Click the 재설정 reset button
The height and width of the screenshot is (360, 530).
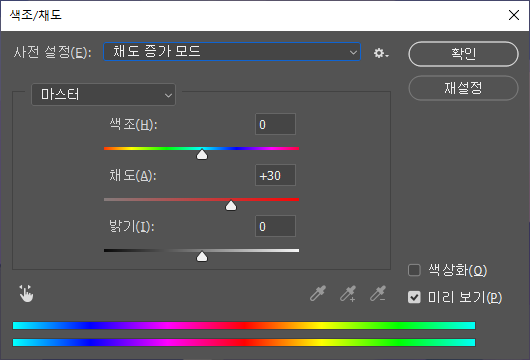coord(463,88)
